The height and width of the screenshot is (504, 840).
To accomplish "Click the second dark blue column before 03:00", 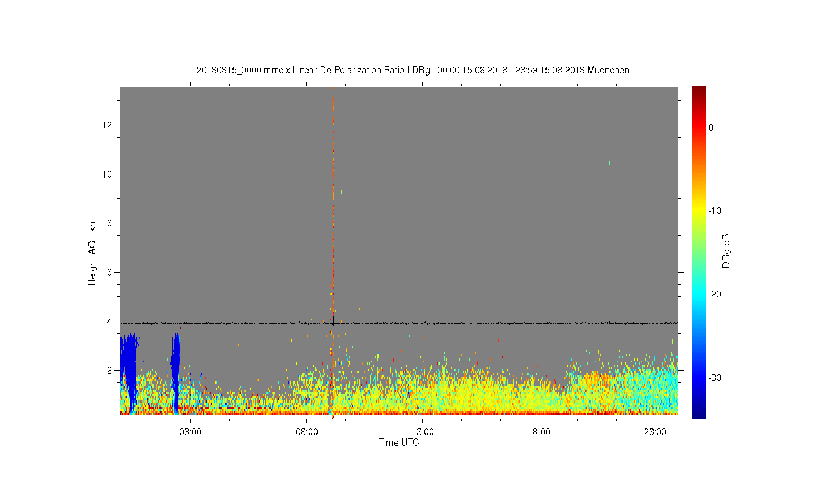I will (176, 372).
